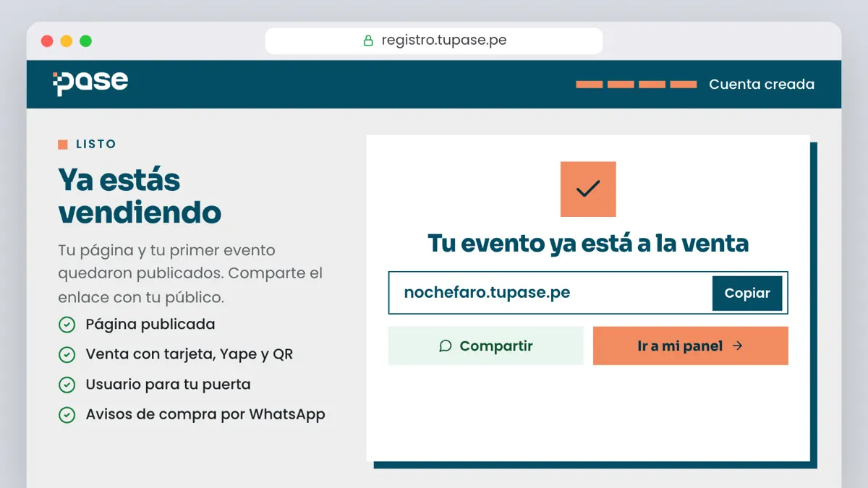Copy the event link with the Copiar button

pos(747,294)
